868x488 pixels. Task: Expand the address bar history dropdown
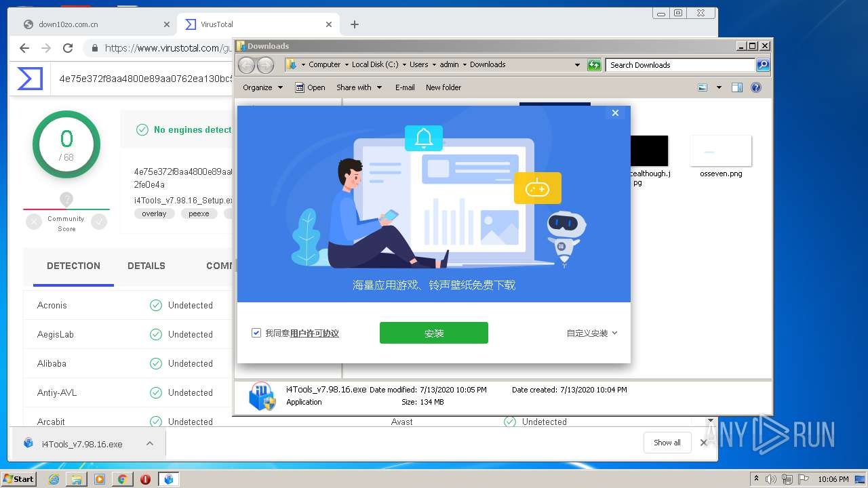tap(577, 65)
